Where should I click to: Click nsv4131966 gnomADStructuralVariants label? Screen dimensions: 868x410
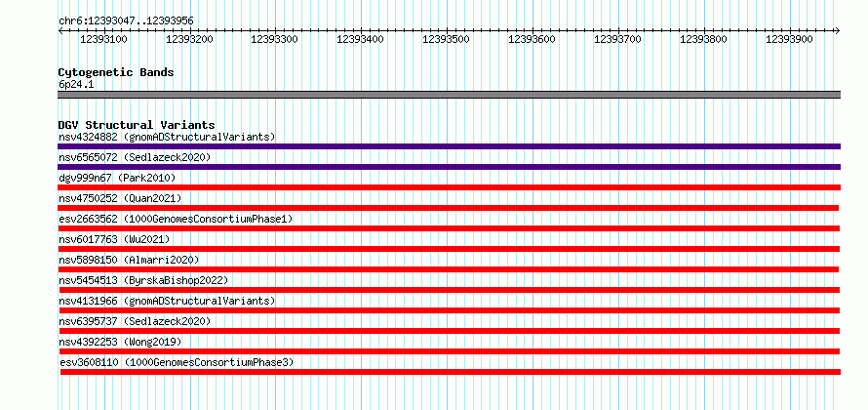[x=167, y=301]
